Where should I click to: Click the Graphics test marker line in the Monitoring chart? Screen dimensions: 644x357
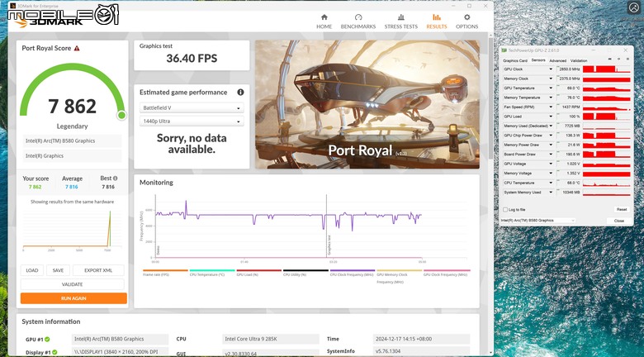pyautogui.click(x=326, y=226)
